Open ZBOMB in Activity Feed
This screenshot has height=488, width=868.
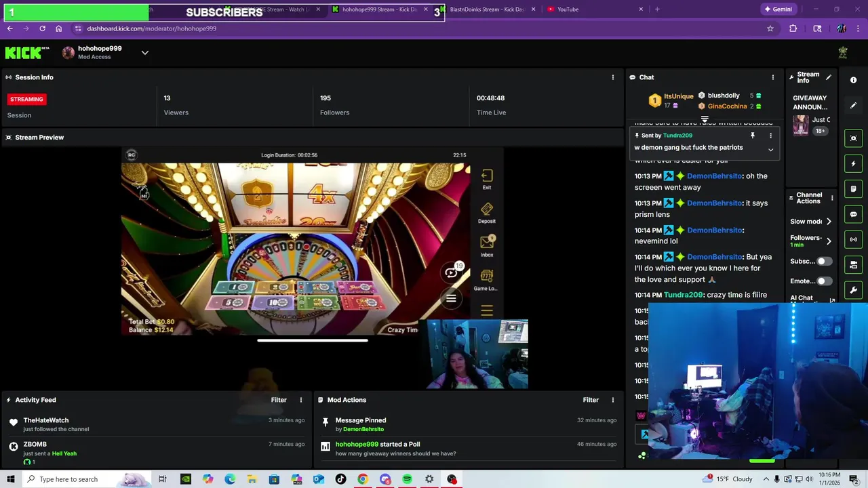(35, 444)
